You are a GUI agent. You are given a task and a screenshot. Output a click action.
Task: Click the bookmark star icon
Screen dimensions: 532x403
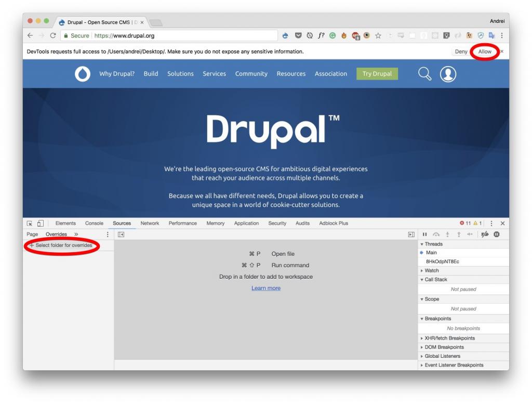click(378, 35)
